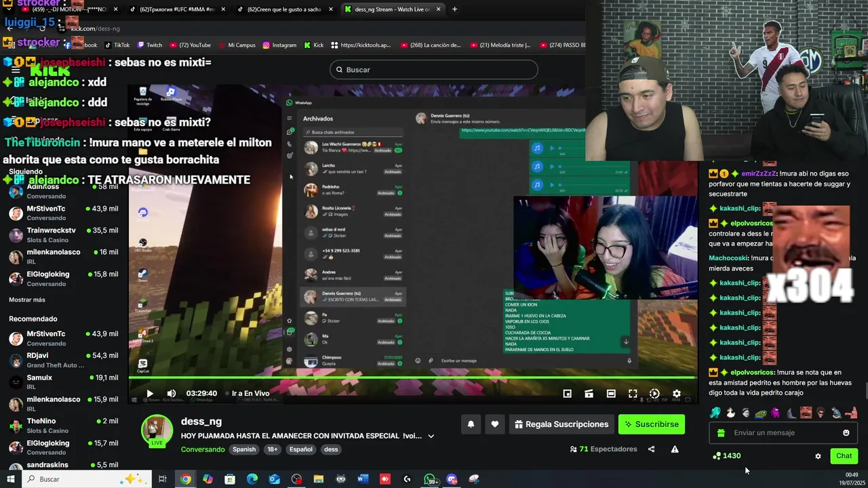Enter fullscreen with the fullscreen icon
The width and height of the screenshot is (868, 488).
point(633,393)
